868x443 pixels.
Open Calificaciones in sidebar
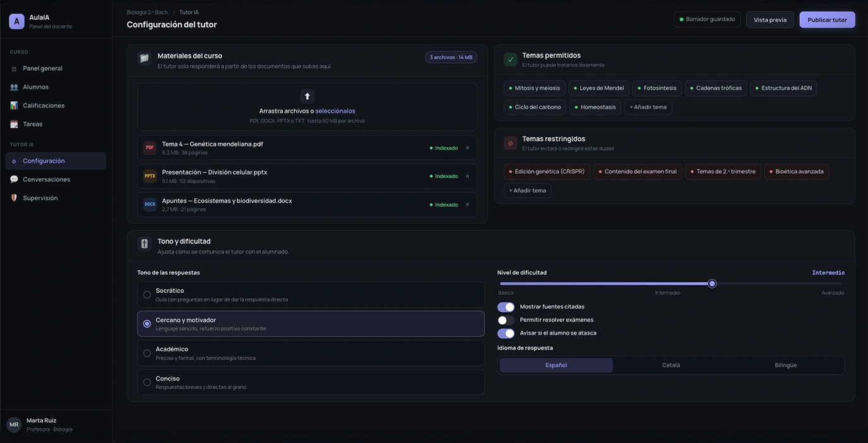(56, 106)
